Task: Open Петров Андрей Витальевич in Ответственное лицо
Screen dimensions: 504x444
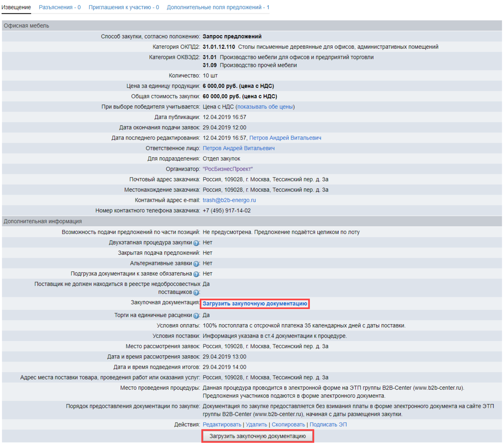Action: [x=239, y=148]
